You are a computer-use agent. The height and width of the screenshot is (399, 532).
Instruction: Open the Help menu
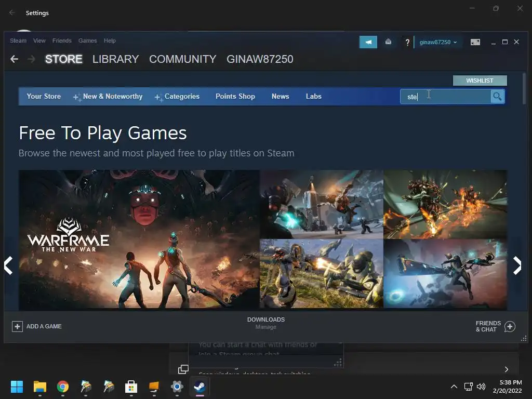pos(110,41)
